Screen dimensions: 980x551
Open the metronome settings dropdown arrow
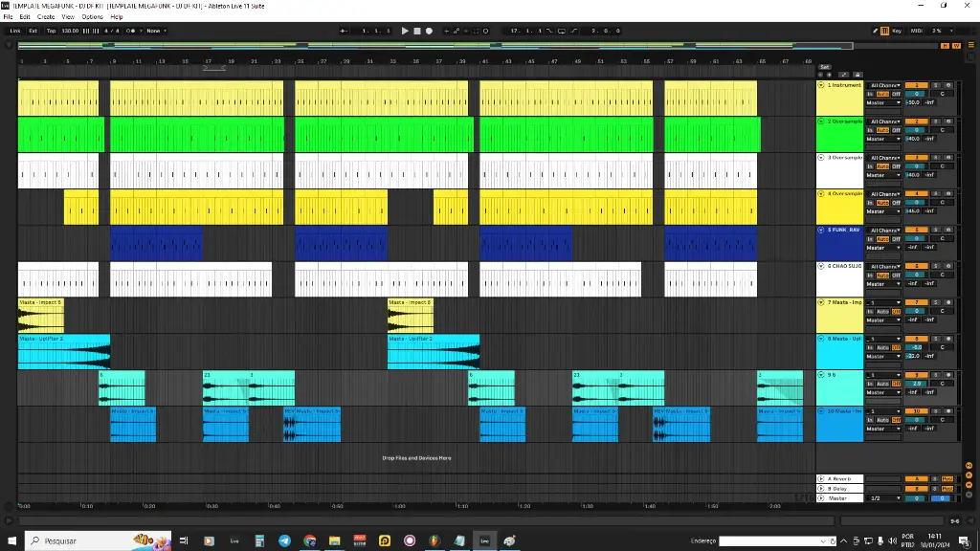point(141,31)
